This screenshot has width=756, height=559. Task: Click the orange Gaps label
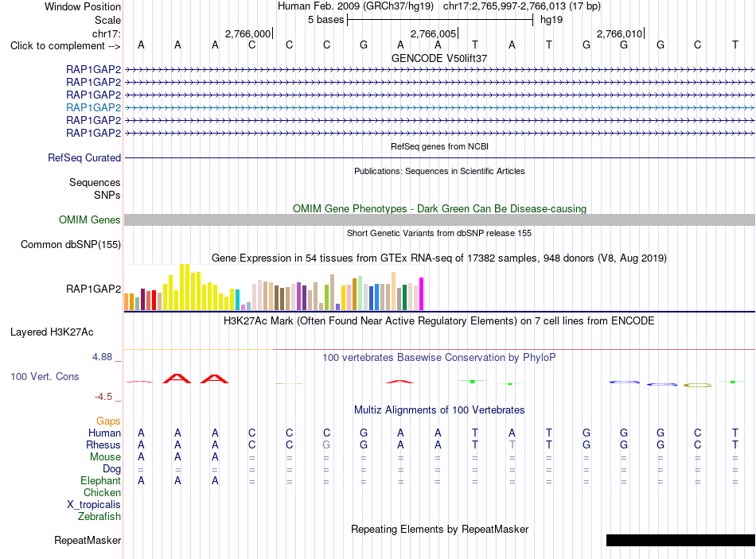click(x=108, y=421)
